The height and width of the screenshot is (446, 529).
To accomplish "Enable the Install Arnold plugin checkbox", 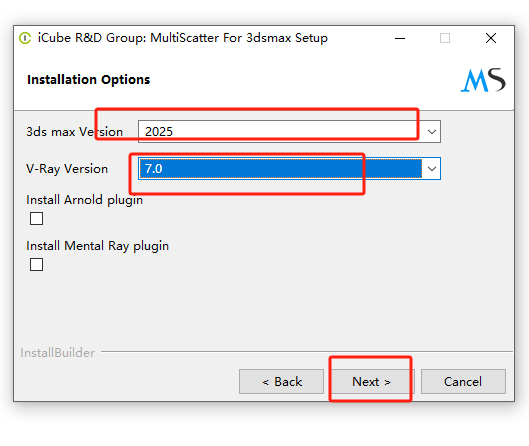I will tap(36, 218).
